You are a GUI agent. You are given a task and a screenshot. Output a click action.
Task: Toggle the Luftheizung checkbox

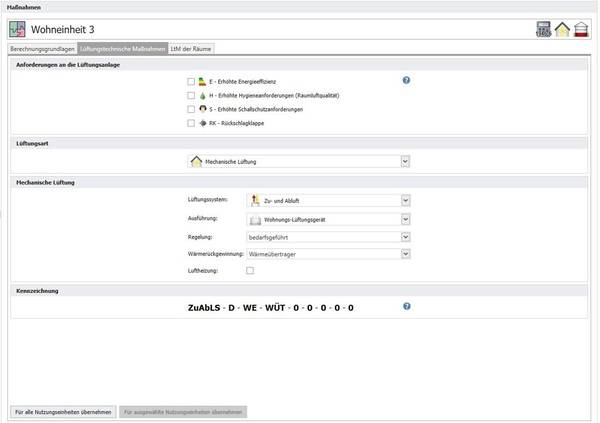(x=250, y=270)
